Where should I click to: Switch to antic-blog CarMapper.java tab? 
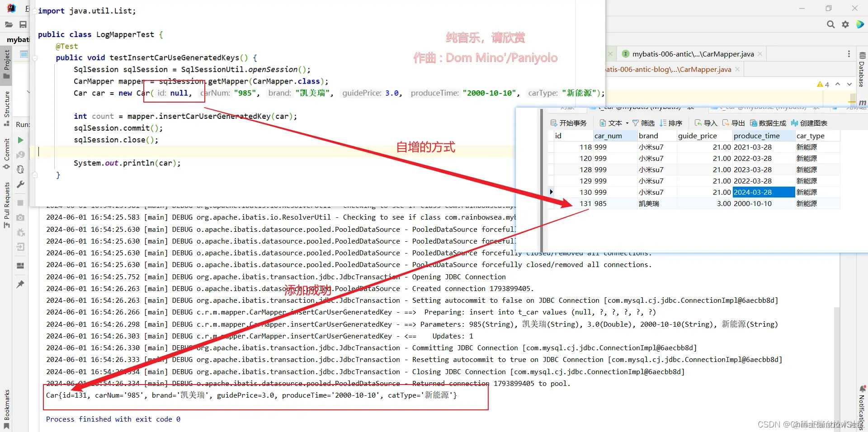668,69
